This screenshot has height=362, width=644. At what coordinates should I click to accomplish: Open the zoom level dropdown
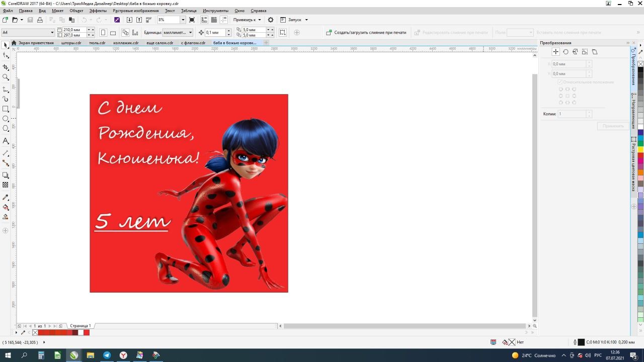183,20
